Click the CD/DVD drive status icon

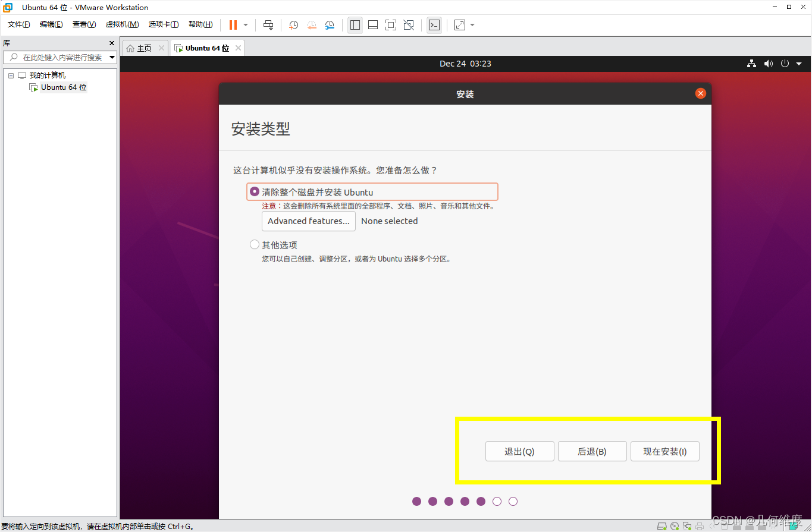tap(675, 526)
